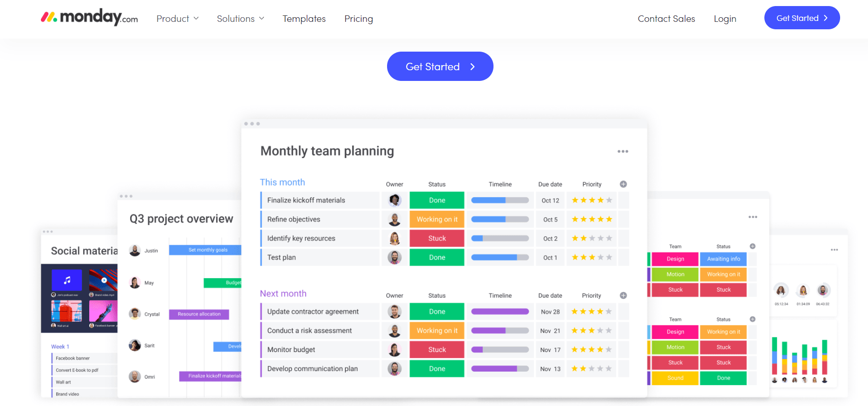Click Working on it status for Refine objectives

pos(437,220)
